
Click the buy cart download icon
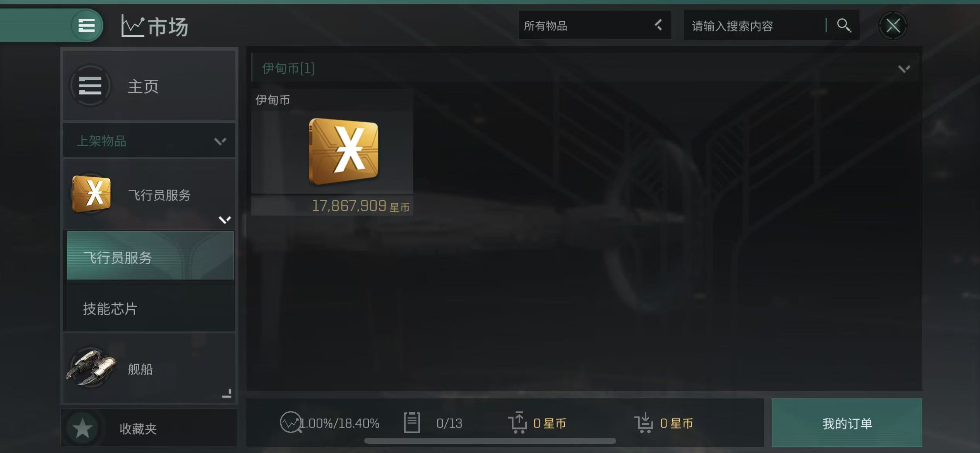(644, 422)
